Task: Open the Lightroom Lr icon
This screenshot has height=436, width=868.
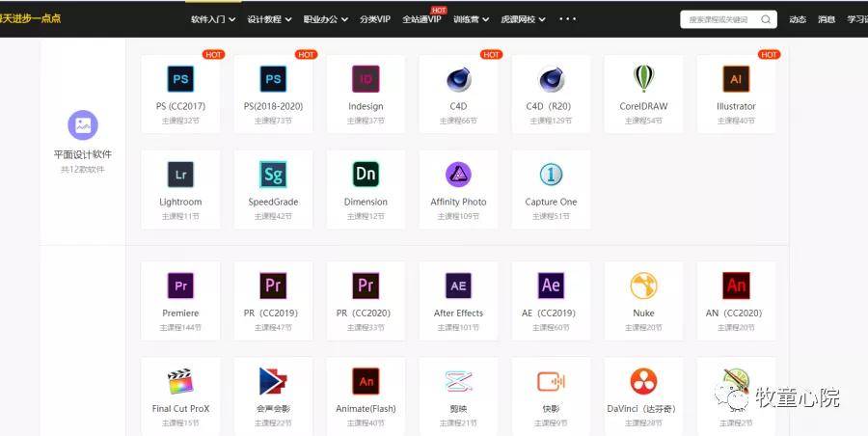Action: [180, 175]
